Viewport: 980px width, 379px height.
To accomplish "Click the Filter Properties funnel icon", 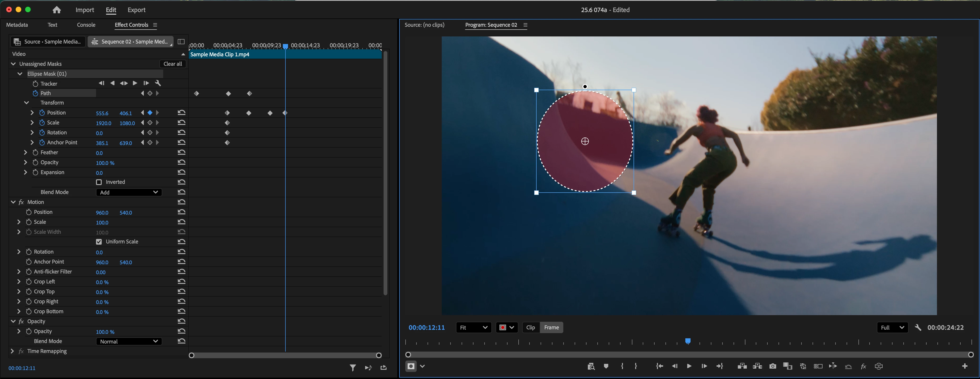I will [353, 368].
